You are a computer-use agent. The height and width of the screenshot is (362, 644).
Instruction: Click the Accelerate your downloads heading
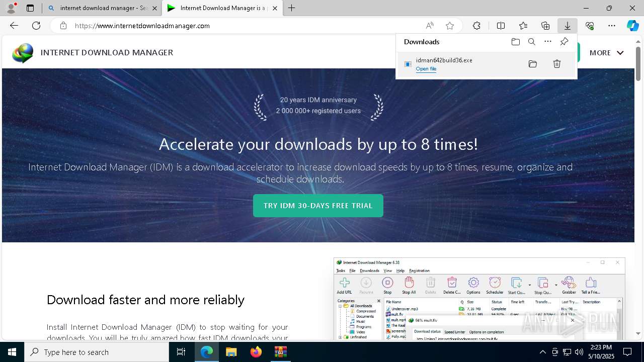pos(318,144)
